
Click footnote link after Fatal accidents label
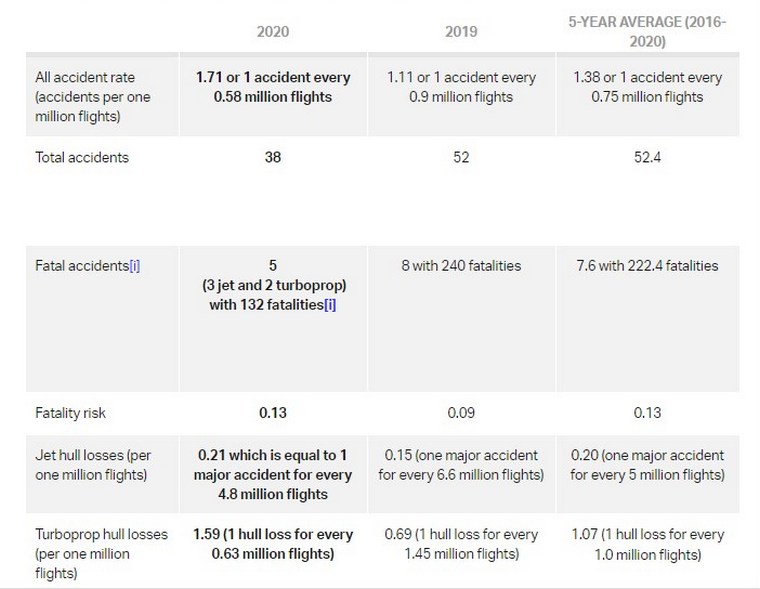coord(134,266)
